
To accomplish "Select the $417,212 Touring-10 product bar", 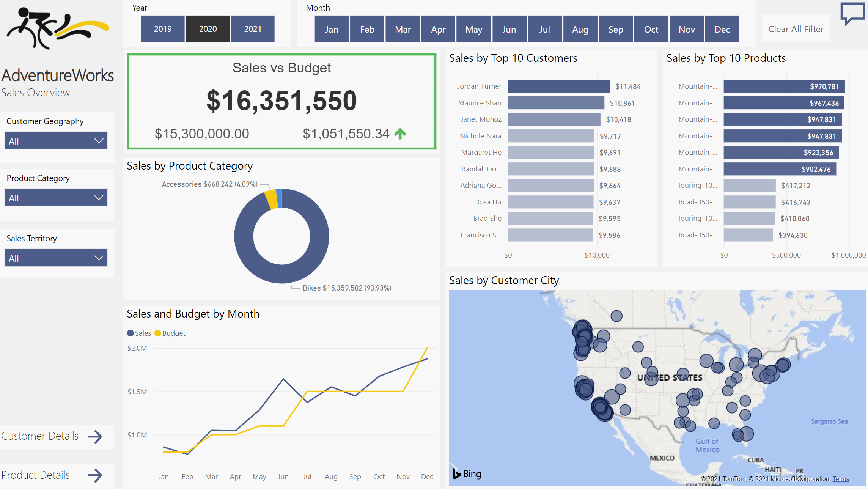I will (x=750, y=186).
